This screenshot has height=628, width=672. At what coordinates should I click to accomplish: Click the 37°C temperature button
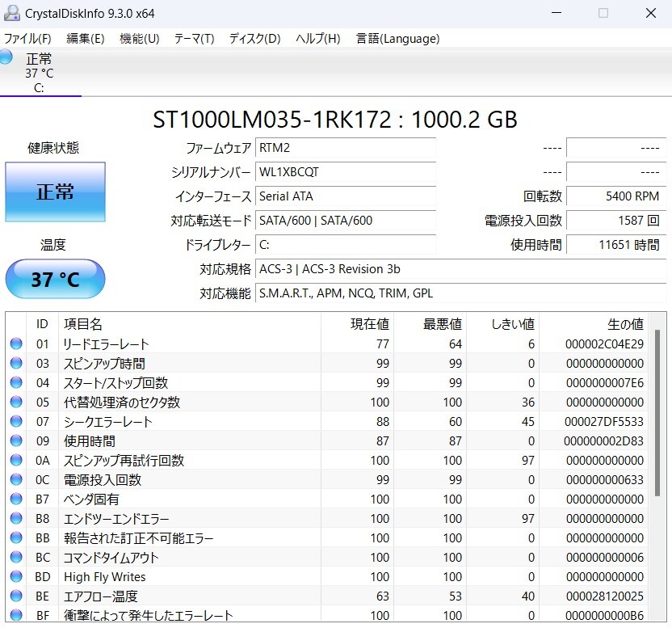pyautogui.click(x=55, y=278)
